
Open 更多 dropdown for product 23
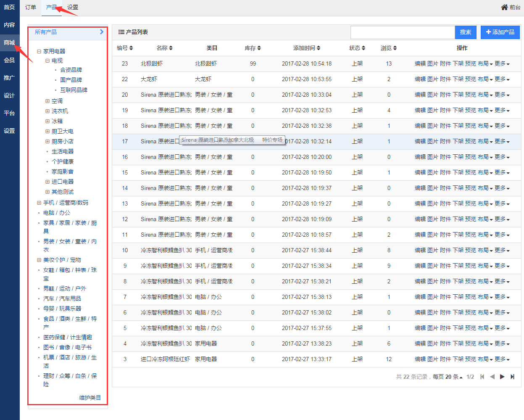tap(502, 64)
